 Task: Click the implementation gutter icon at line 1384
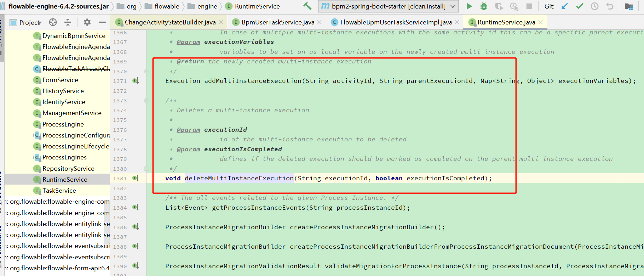[136, 207]
